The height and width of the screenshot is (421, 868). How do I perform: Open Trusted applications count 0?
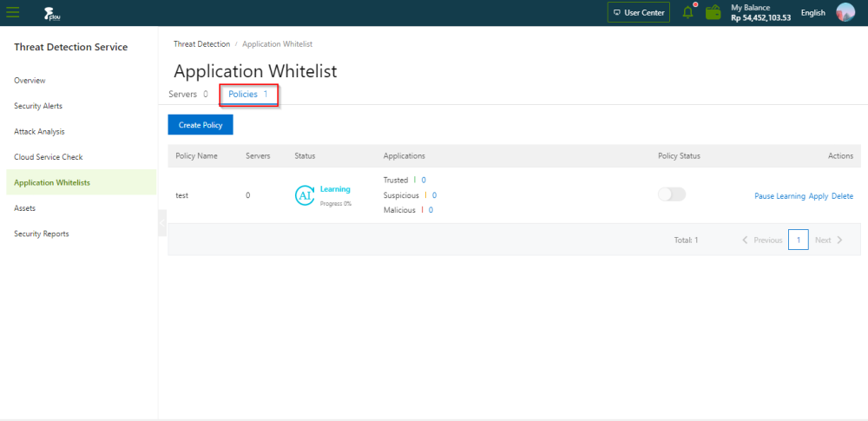pyautogui.click(x=424, y=180)
